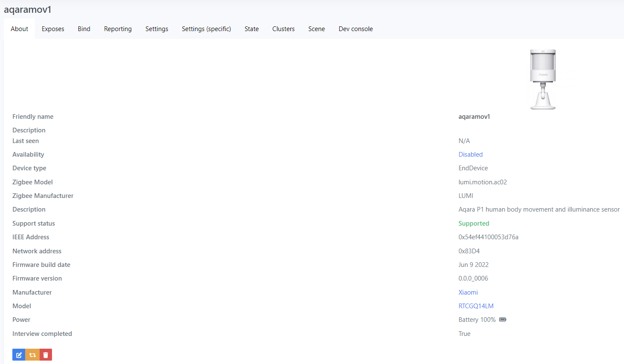Click the blue rename device icon button
This screenshot has height=364, width=624.
click(x=19, y=355)
